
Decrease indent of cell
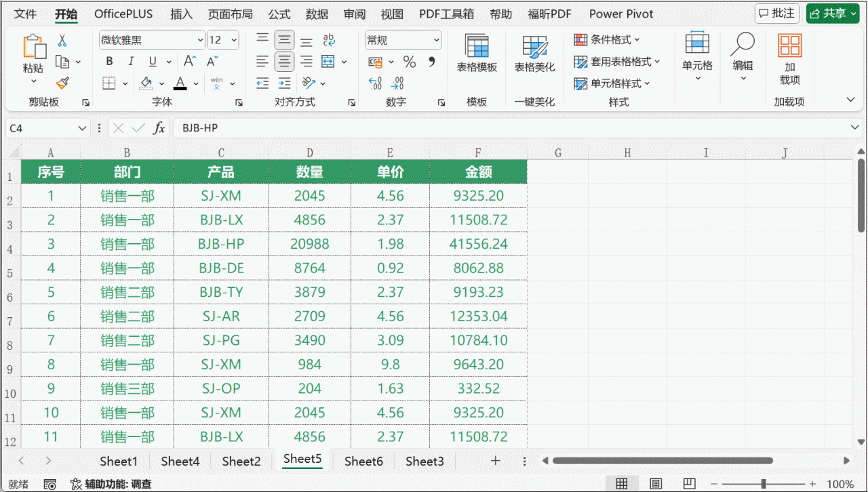262,83
